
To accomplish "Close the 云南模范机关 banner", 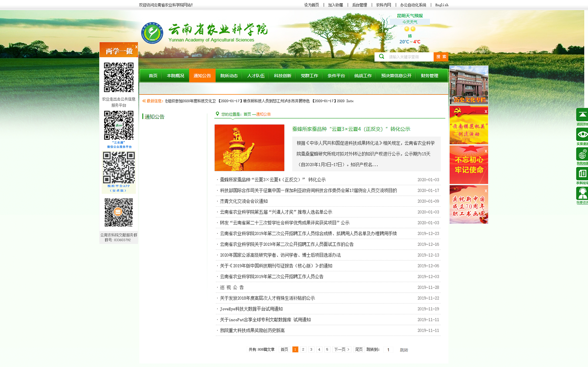I will tap(486, 111).
